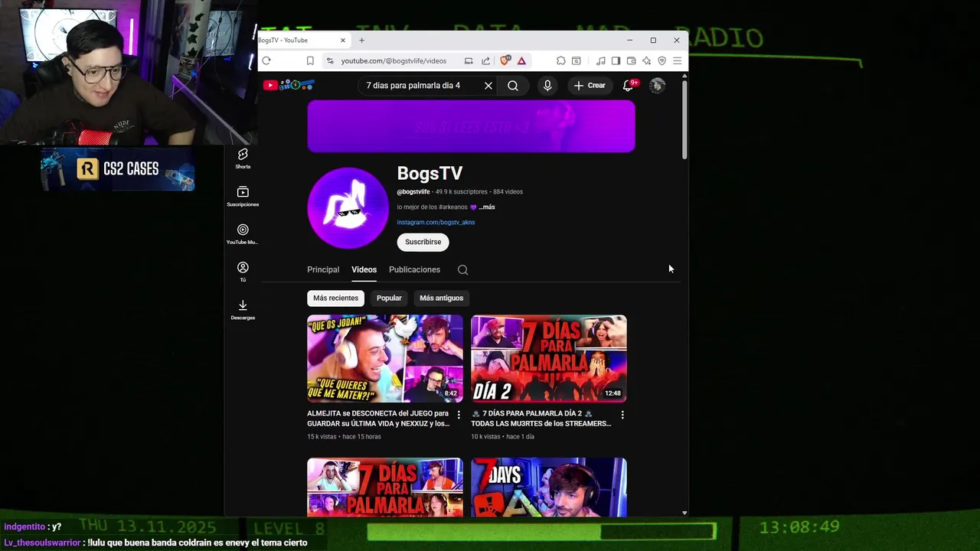
Task: Open the Brave Rewards triangle icon
Action: tap(521, 61)
